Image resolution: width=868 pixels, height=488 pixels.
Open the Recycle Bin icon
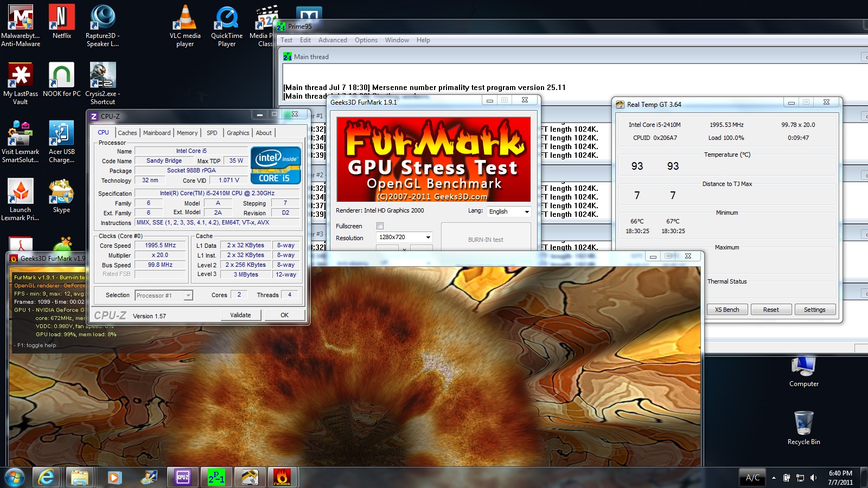(x=803, y=428)
